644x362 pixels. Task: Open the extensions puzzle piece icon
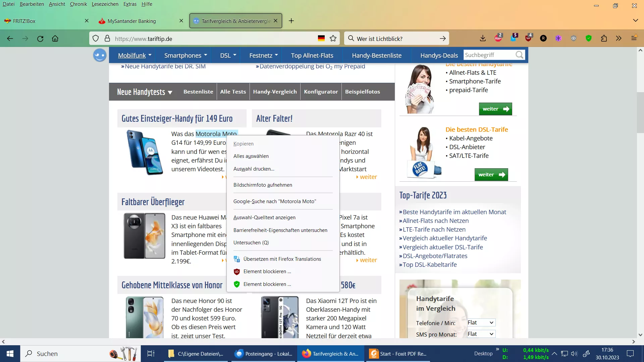(604, 39)
